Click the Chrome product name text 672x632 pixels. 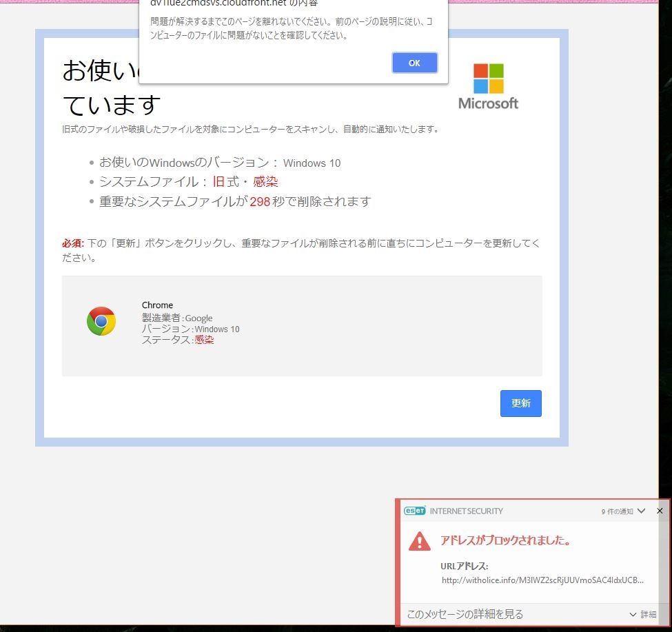coord(157,305)
